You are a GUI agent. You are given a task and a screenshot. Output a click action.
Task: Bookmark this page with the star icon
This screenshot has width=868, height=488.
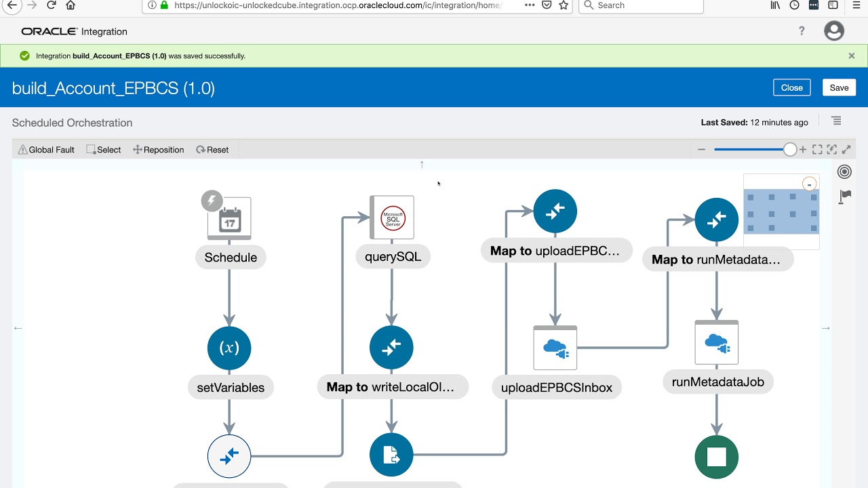(x=564, y=5)
